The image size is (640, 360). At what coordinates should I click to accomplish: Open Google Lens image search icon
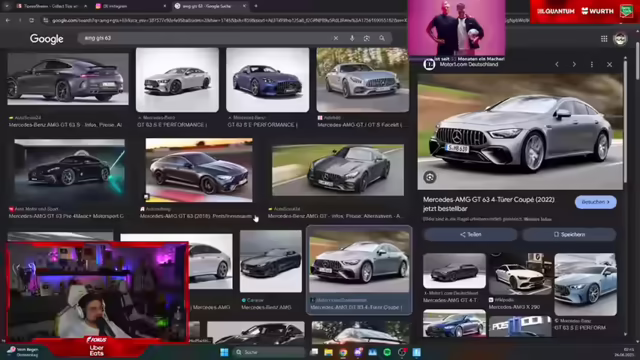pos(367,38)
